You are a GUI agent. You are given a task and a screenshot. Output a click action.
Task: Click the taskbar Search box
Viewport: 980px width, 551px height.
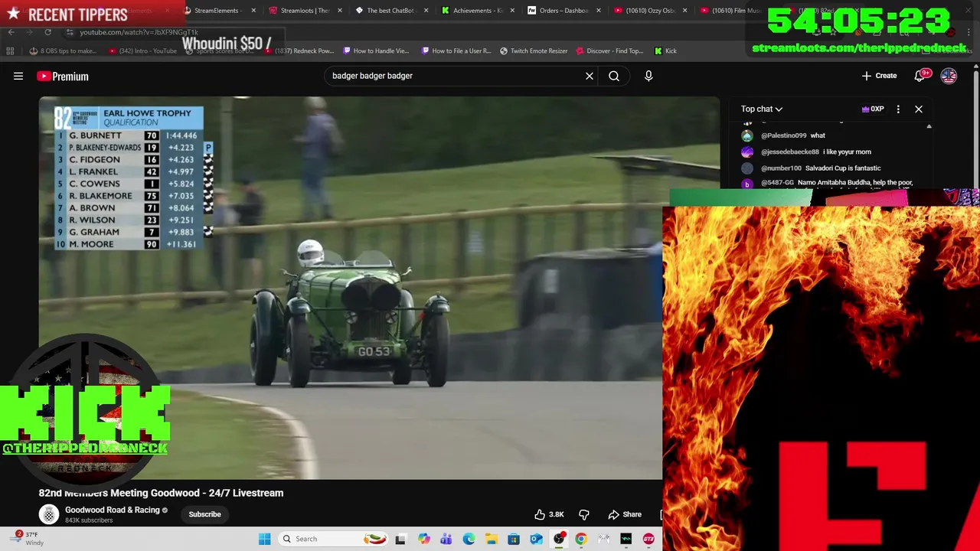tap(332, 539)
